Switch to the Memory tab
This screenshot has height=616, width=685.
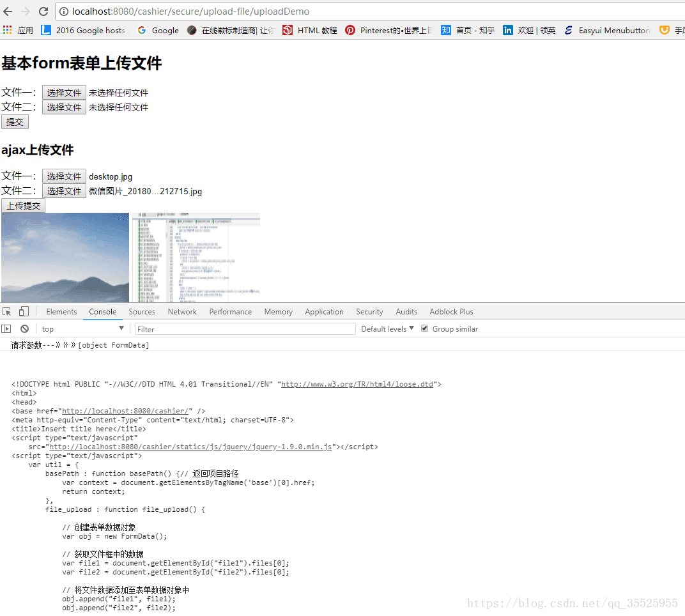coord(279,311)
